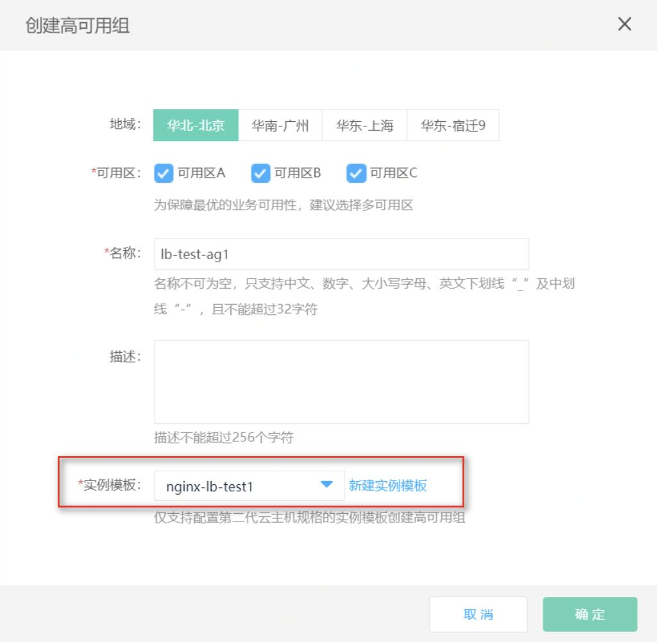
Task: Open the 实例模板 dropdown nginx-lb-test1
Action: 249,486
